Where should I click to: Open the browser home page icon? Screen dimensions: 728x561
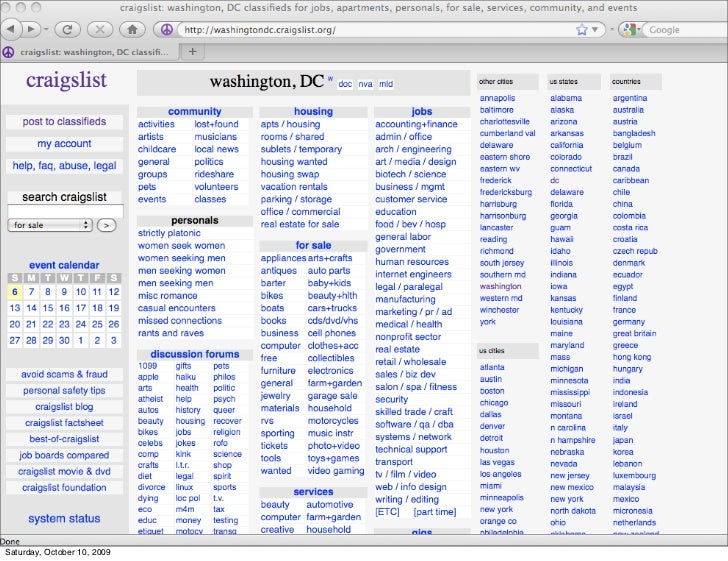[132, 30]
